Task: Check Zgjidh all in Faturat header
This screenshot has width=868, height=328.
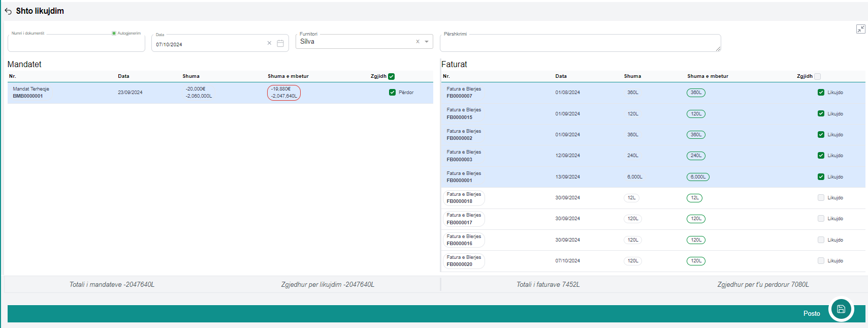Action: click(x=817, y=76)
